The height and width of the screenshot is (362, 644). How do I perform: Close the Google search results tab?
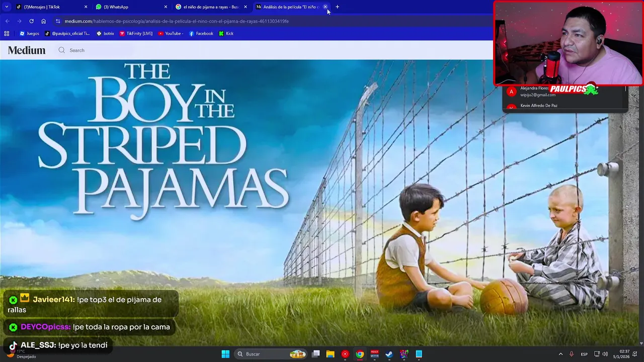click(246, 7)
